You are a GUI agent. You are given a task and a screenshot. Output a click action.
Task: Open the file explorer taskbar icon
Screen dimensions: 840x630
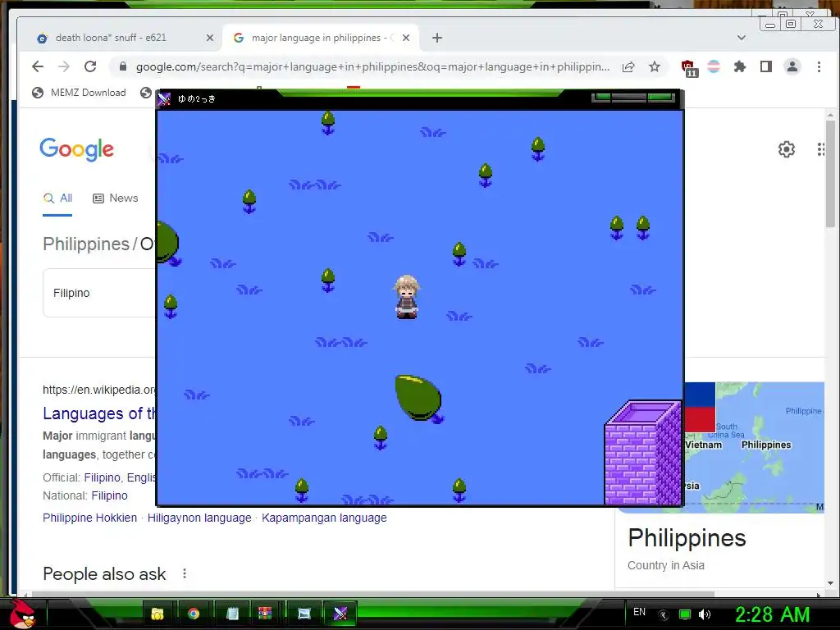tap(157, 614)
